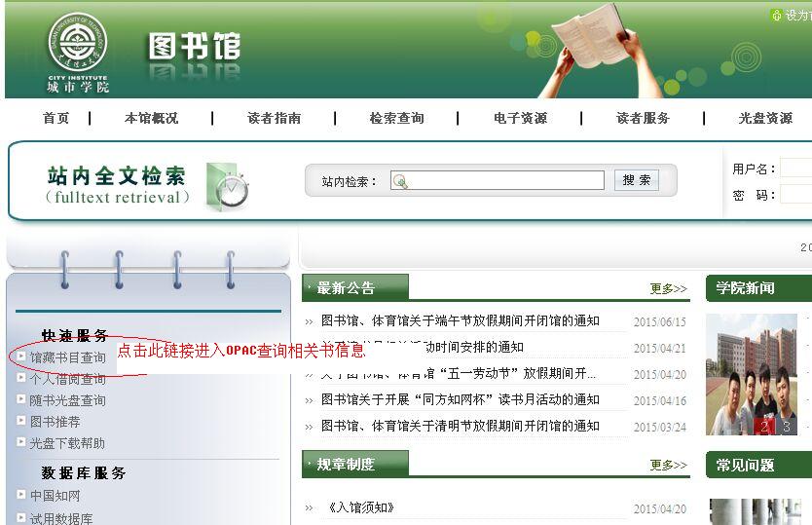Click 更多>> link in 最新公告 section
The height and width of the screenshot is (525, 812).
(x=668, y=288)
